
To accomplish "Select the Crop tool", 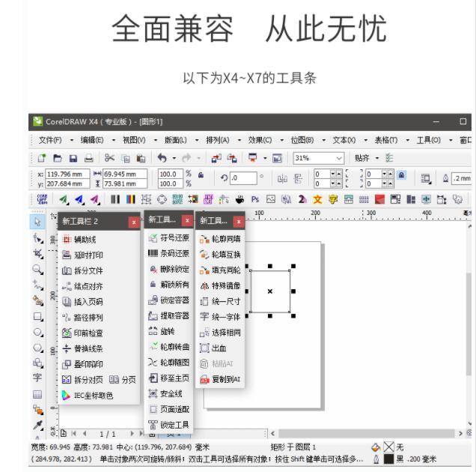I will pos(38,254).
